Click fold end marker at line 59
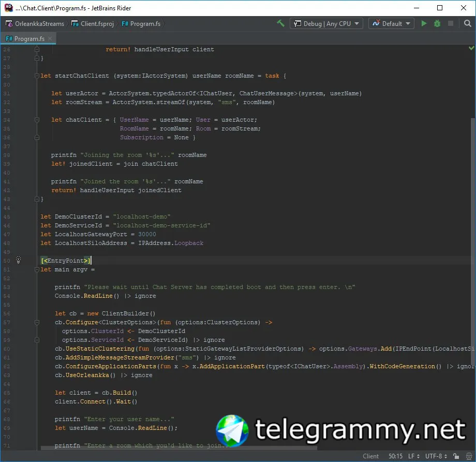The height and width of the screenshot is (462, 476). (37, 340)
